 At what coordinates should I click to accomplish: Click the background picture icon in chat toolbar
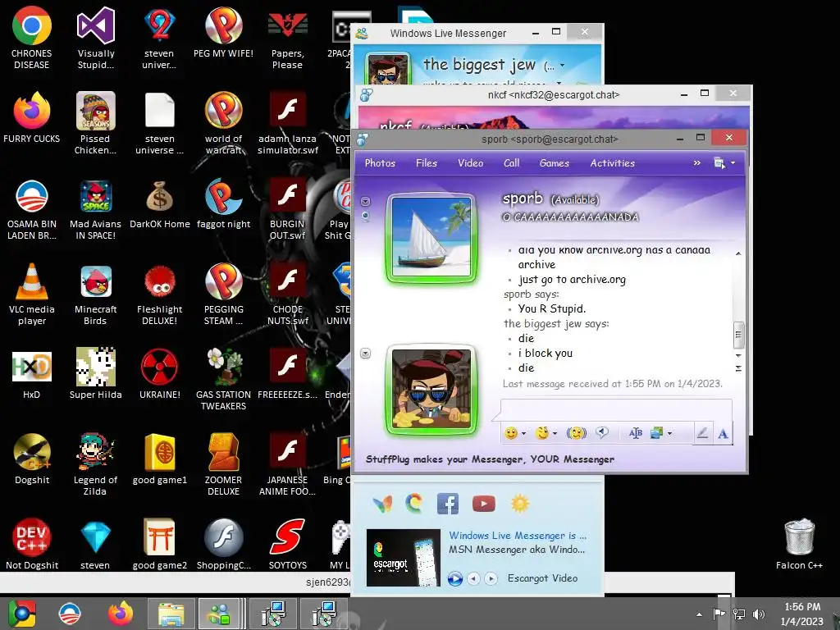(x=657, y=433)
